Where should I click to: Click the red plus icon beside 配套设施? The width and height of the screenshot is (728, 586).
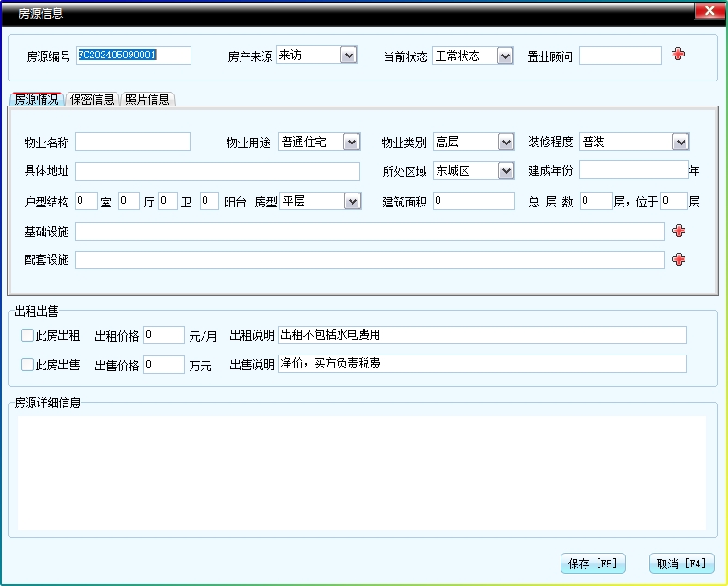point(678,259)
